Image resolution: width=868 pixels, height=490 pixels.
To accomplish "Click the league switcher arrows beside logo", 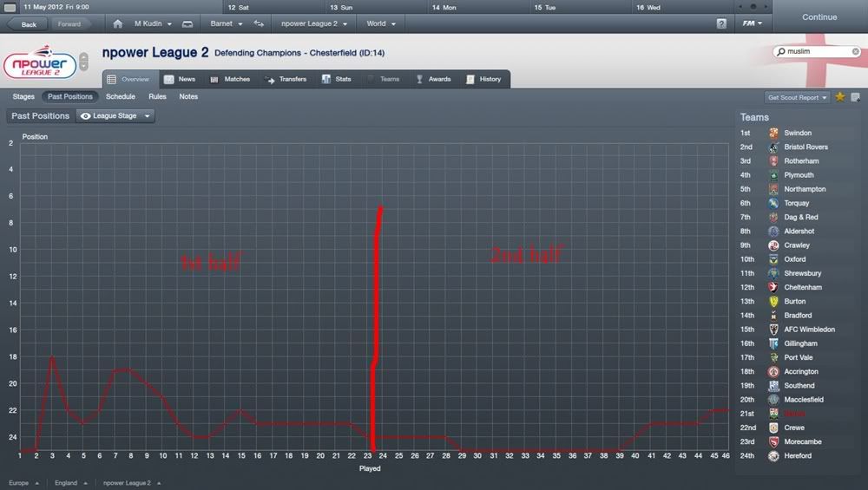I will [x=83, y=62].
